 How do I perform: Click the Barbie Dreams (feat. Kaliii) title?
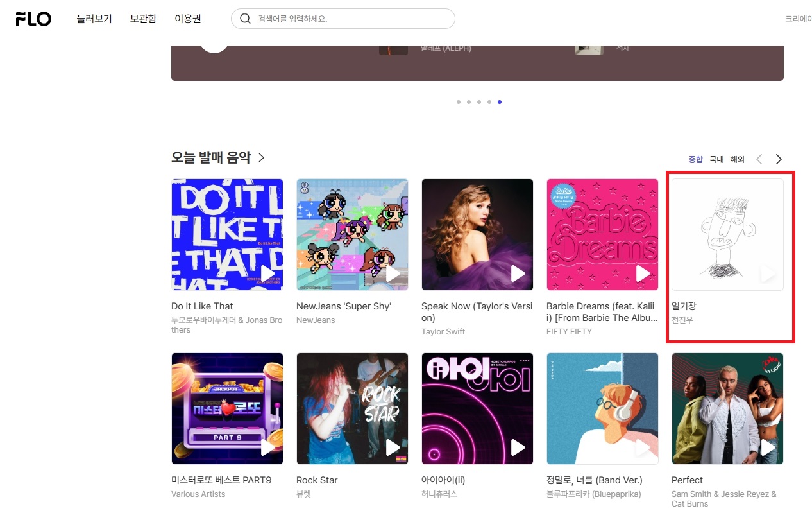[602, 312]
